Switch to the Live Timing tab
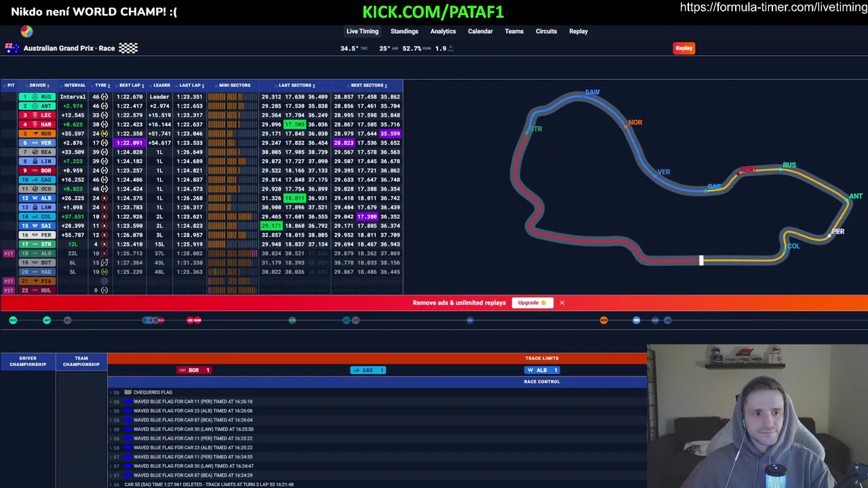The width and height of the screenshot is (868, 488). coord(362,31)
